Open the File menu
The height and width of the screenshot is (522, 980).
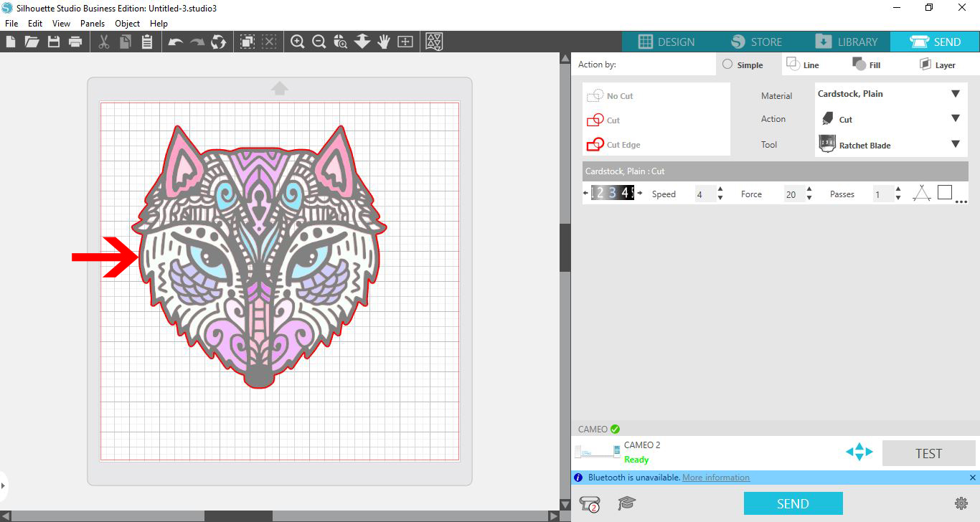point(11,24)
